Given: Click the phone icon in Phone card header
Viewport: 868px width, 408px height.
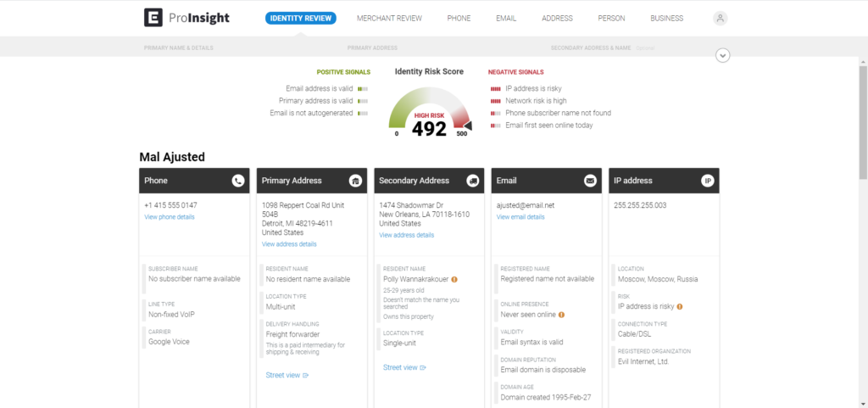Looking at the screenshot, I should (238, 181).
